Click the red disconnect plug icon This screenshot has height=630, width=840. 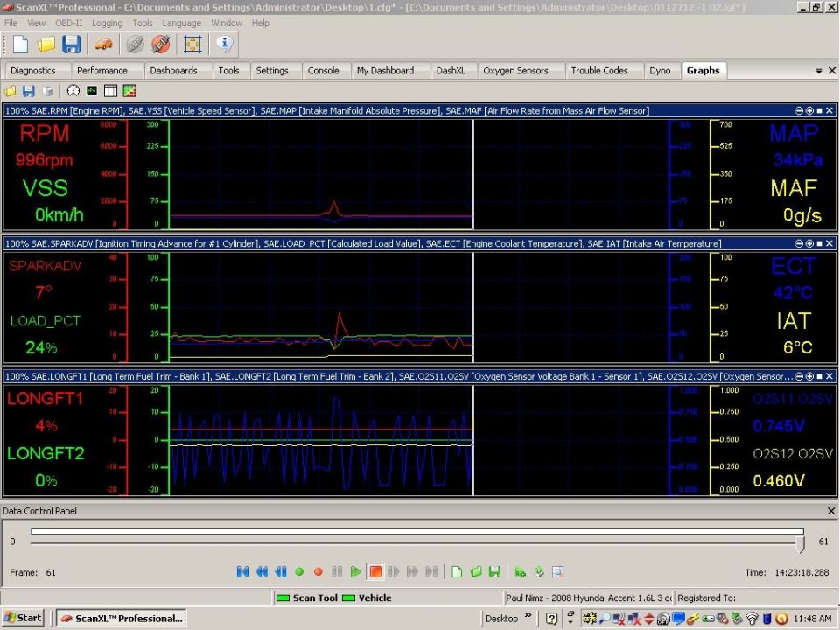tap(161, 45)
